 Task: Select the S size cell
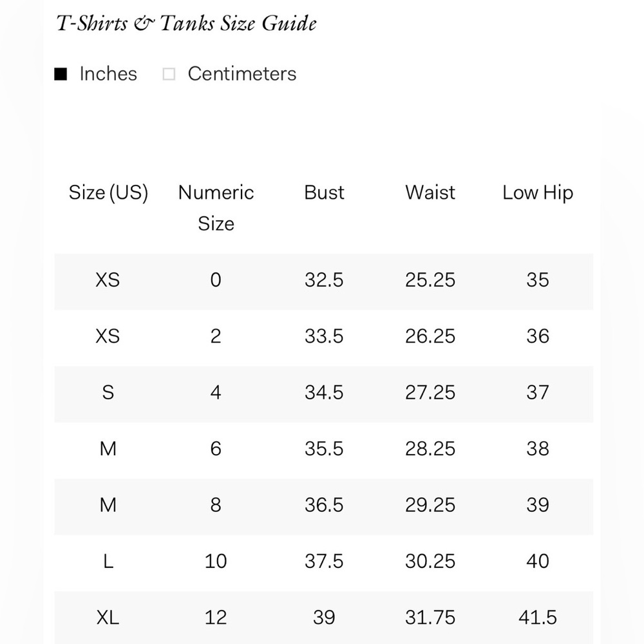coord(108,392)
